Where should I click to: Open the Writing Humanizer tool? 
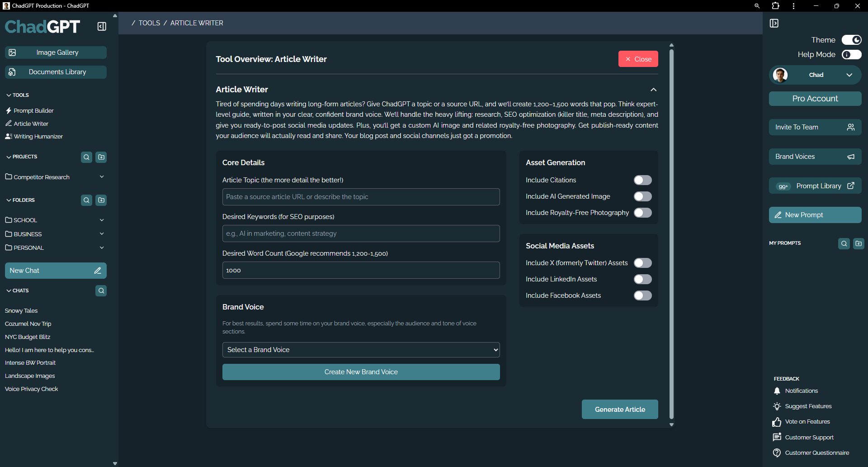[38, 136]
